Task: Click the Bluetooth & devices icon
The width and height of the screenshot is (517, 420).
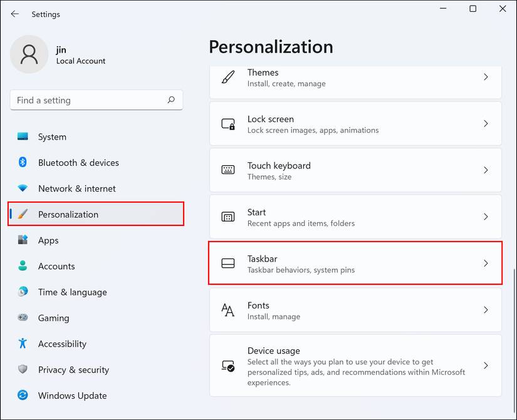Action: pyautogui.click(x=22, y=162)
